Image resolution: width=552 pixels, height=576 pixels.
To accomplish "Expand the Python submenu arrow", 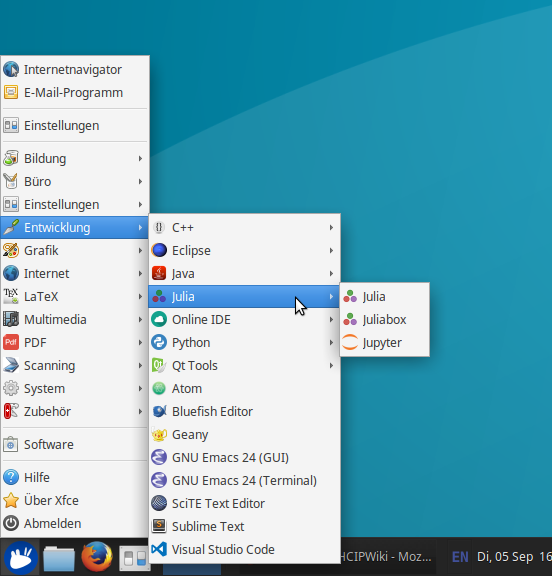I will [331, 342].
